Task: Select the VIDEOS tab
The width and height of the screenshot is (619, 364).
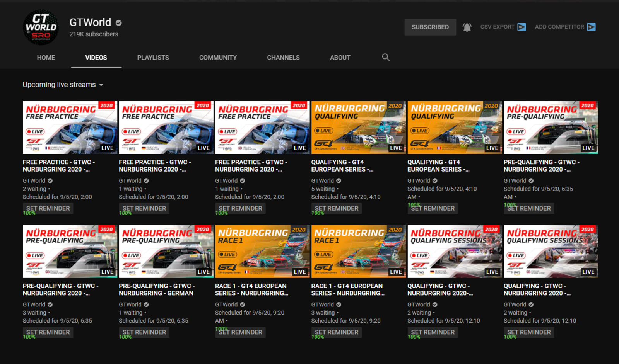Action: tap(96, 58)
